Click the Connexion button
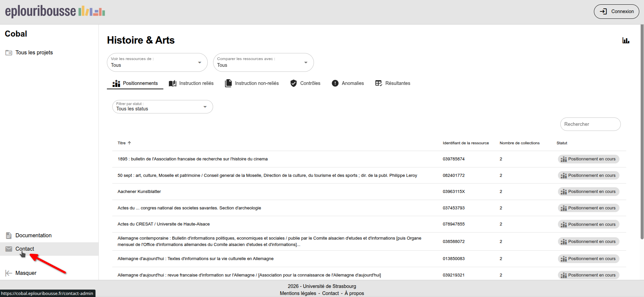Screen dimensions: 644x297 point(616,11)
